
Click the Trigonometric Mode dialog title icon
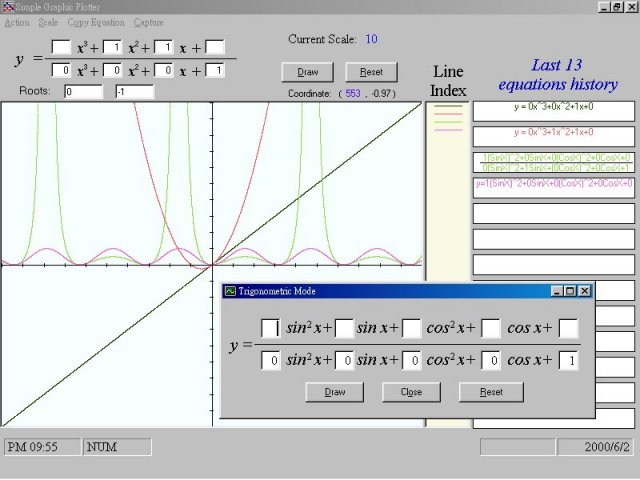click(x=230, y=291)
